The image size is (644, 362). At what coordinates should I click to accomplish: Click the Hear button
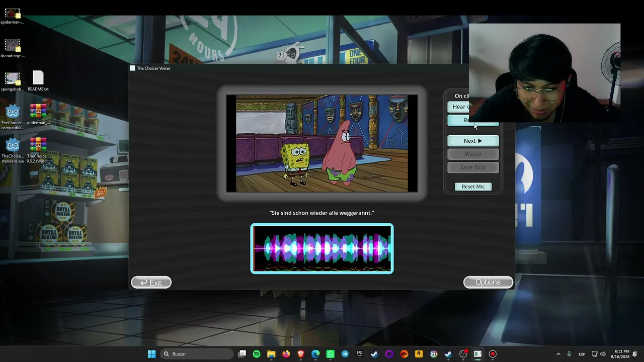pyautogui.click(x=458, y=107)
